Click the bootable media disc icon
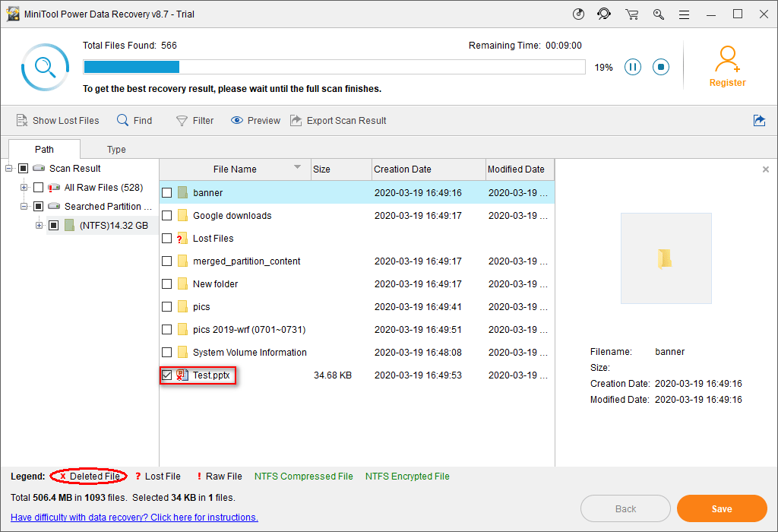 click(578, 14)
